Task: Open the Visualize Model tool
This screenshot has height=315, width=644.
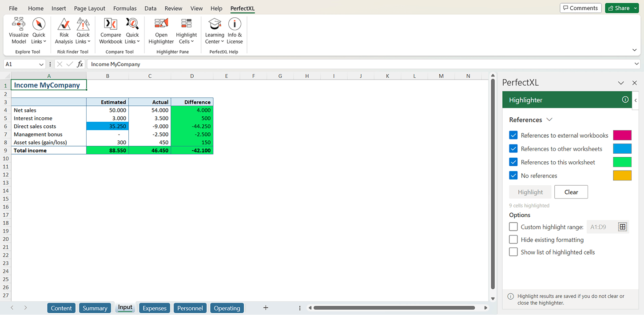Action: click(19, 31)
